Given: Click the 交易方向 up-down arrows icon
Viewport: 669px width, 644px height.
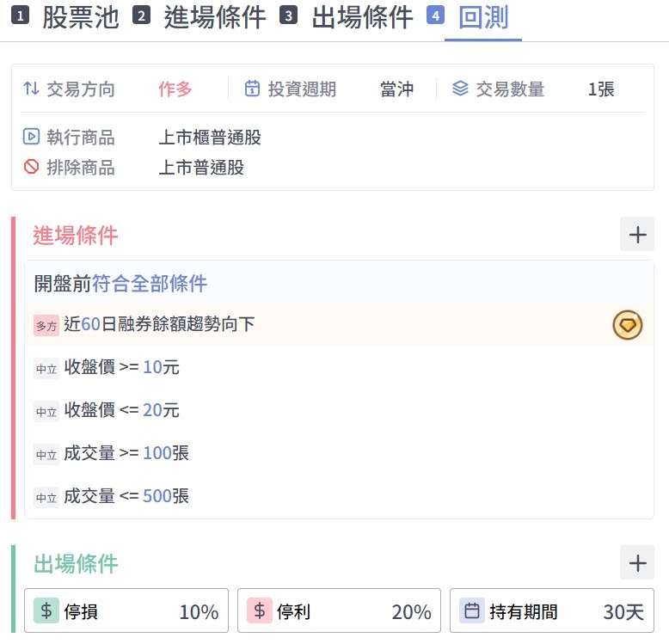Looking at the screenshot, I should click(32, 89).
